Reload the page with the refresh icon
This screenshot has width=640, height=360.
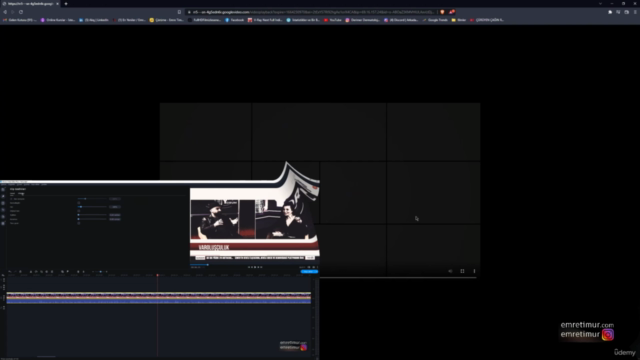pos(21,12)
